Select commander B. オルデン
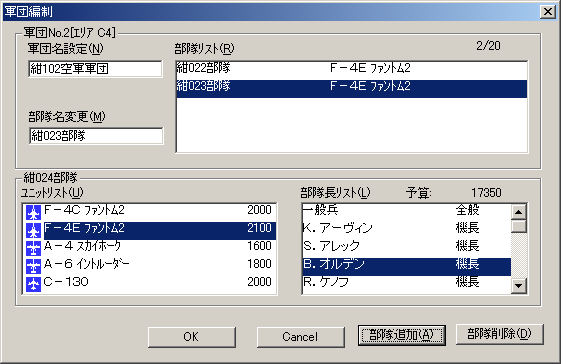Image resolution: width=561 pixels, height=364 pixels. point(407,266)
